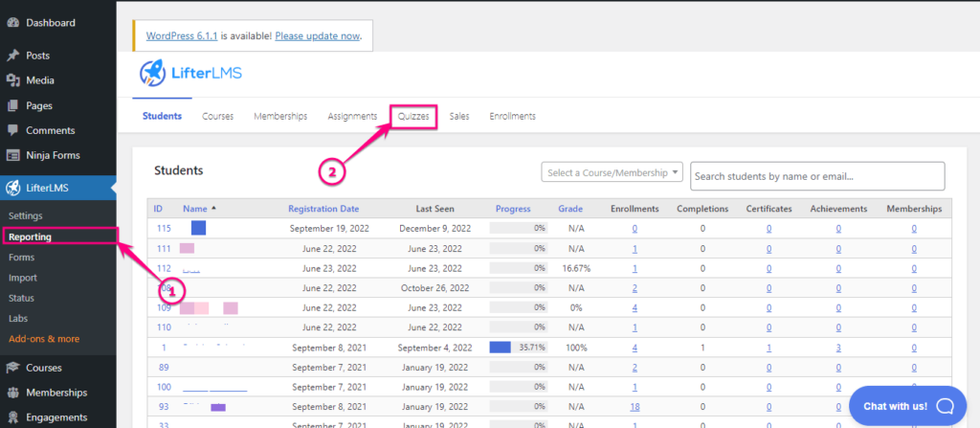
Task: Click the LifterLMS rocket icon in sidebar
Action: [x=12, y=188]
